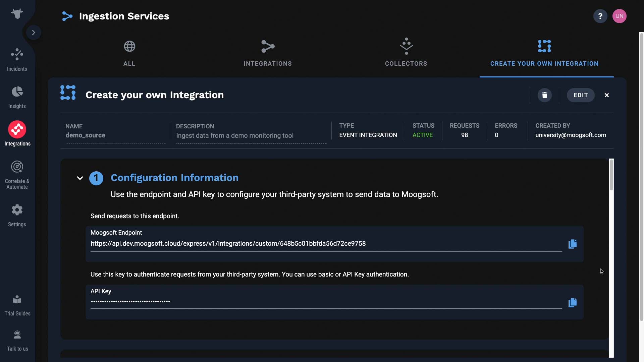Click the Moogsoft cow logo
This screenshot has height=362, width=644.
pos(17,13)
